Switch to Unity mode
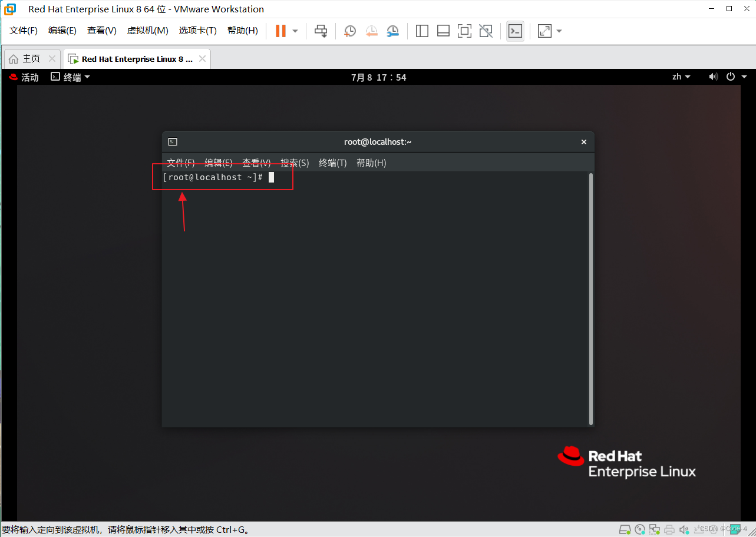Viewport: 756px width, 537px height. 486,31
